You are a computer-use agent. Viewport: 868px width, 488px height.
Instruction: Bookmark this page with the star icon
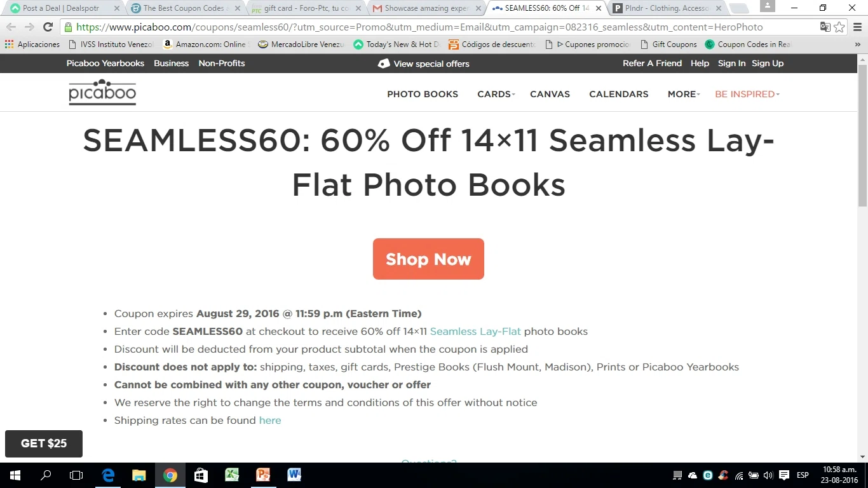(x=839, y=27)
